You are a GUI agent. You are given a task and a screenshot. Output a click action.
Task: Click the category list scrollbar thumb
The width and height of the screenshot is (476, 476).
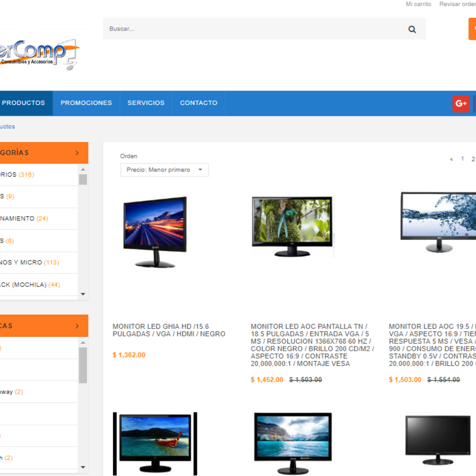tap(83, 179)
